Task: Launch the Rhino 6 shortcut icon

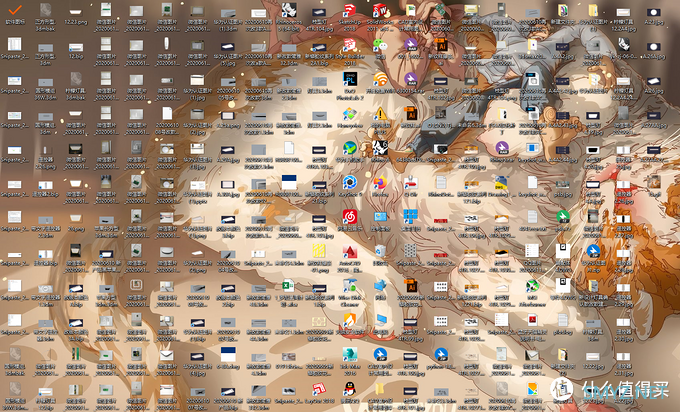Action: point(380,149)
